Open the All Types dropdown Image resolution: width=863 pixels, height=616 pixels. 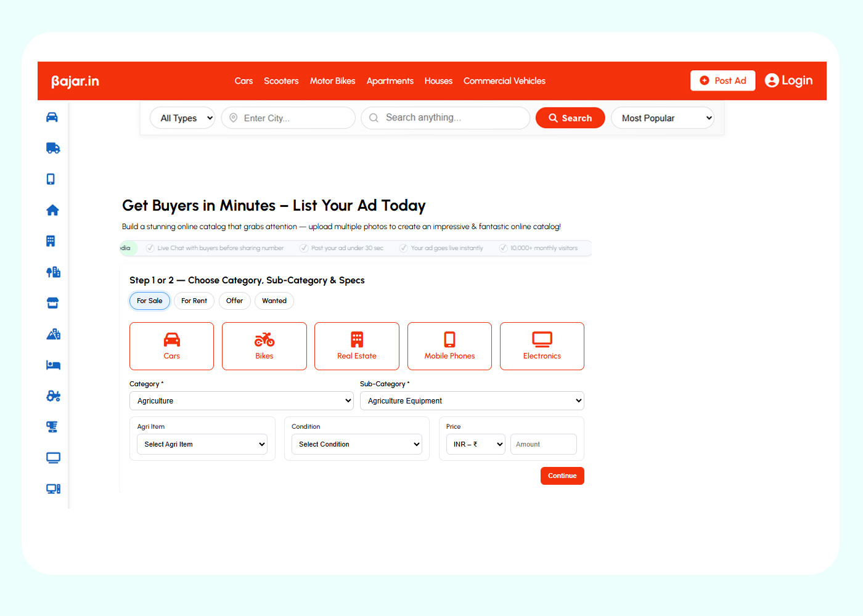pos(182,118)
